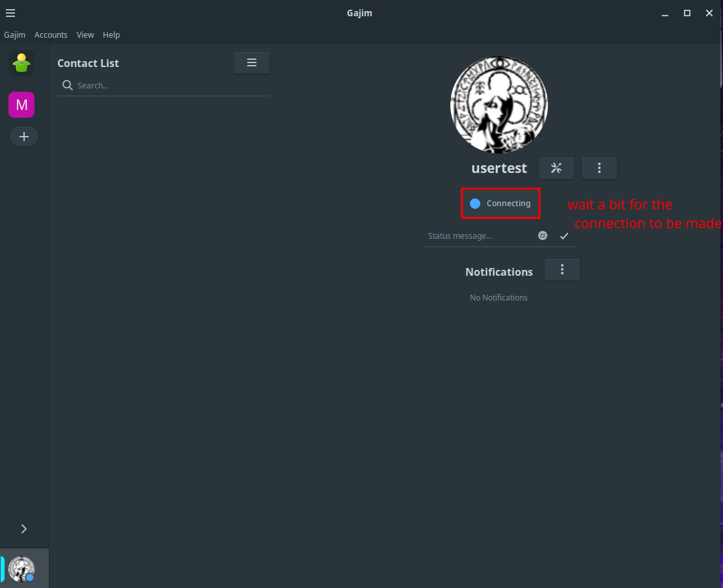
Task: Focus the contact Search field
Action: coord(163,86)
